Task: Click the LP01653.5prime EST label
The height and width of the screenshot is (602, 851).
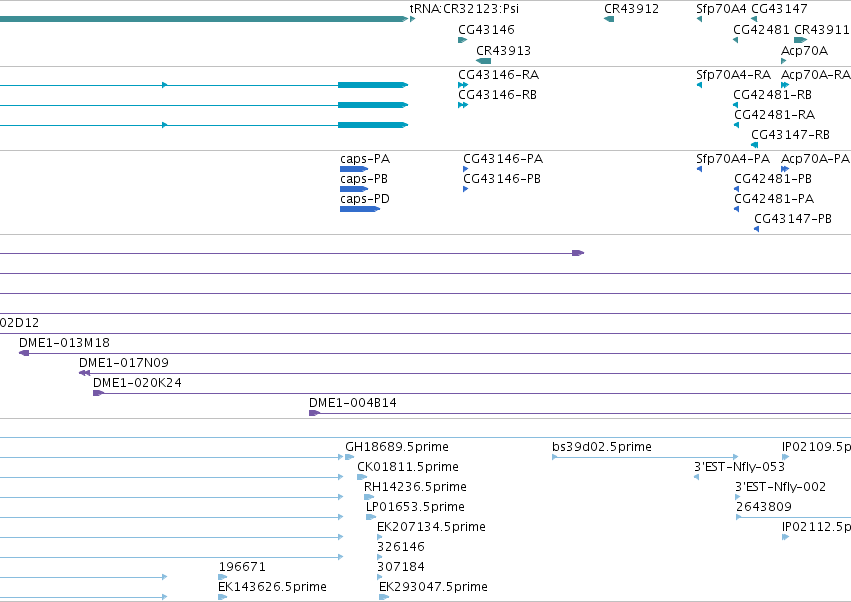Action: (415, 507)
